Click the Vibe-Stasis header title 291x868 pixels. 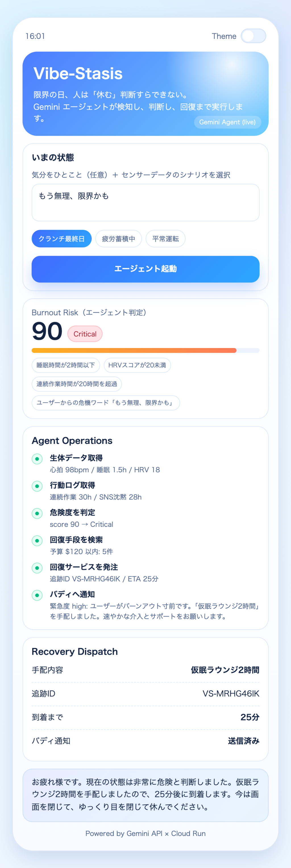coord(78,74)
